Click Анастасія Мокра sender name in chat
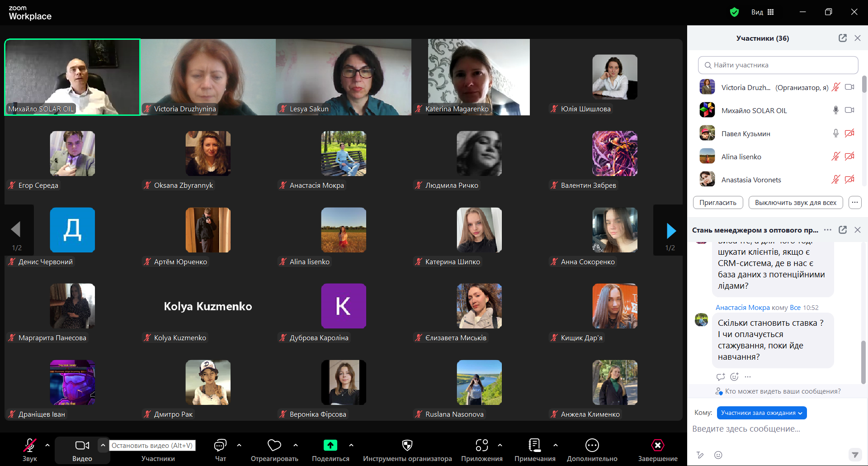The height and width of the screenshot is (466, 868). 743,308
